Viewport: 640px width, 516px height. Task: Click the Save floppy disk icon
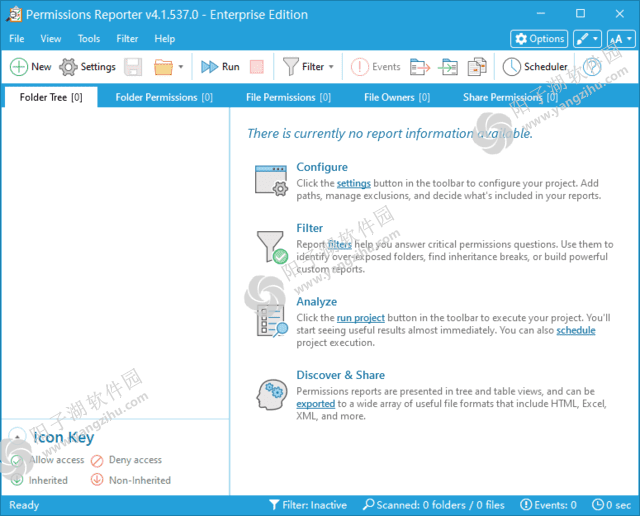point(133,67)
